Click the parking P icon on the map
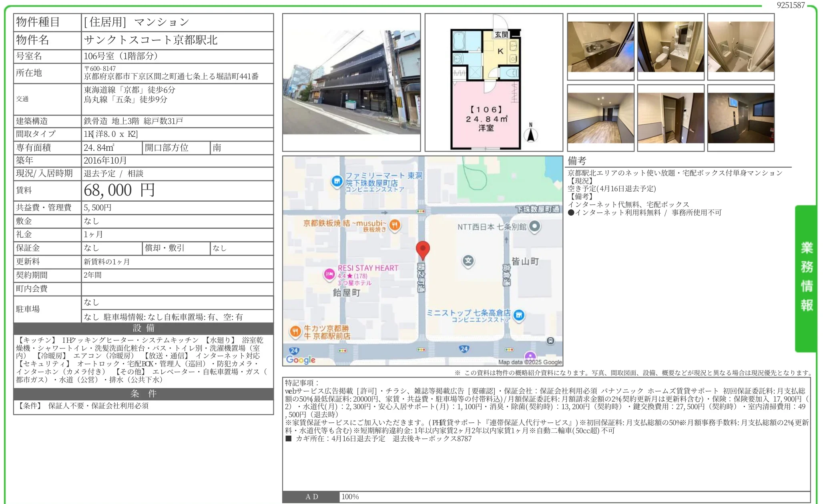 pyautogui.click(x=551, y=341)
